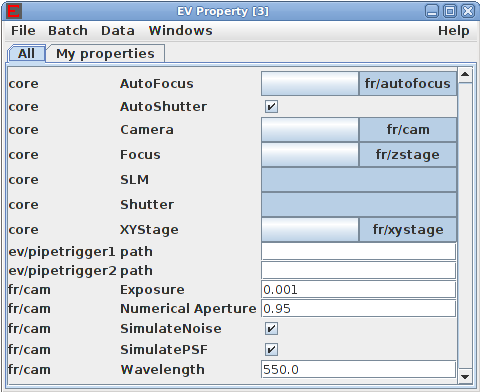Click the XYStage property label
Image resolution: width=480 pixels, height=392 pixels.
tap(149, 230)
